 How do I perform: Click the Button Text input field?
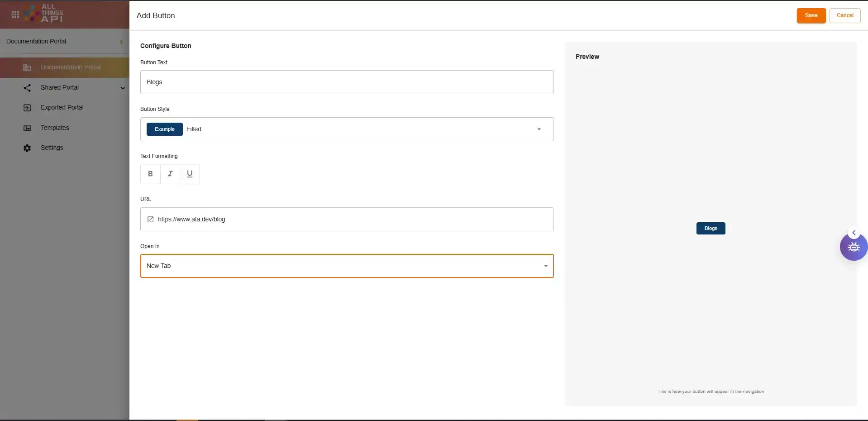pos(347,82)
